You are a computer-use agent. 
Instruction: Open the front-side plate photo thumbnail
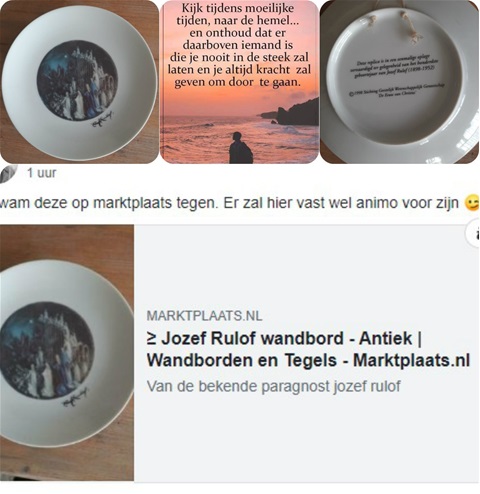79,82
